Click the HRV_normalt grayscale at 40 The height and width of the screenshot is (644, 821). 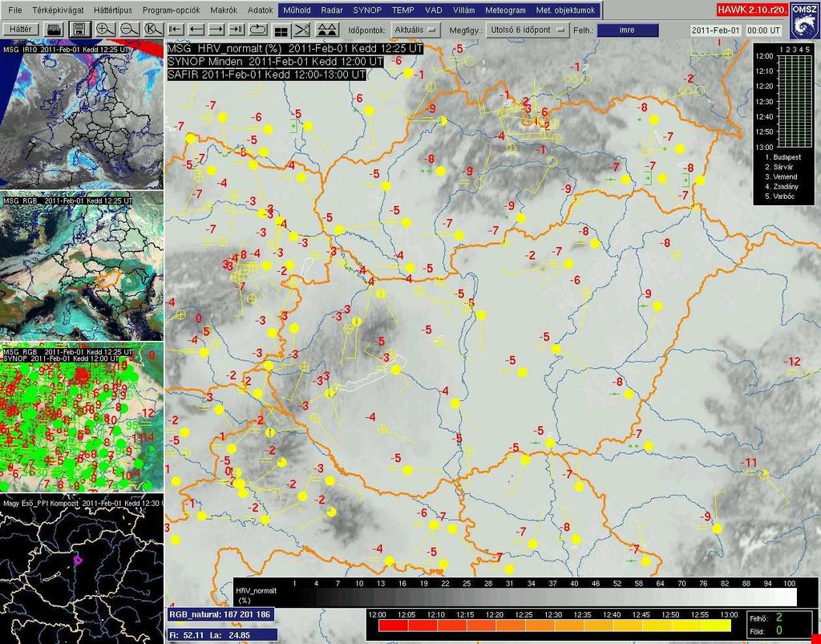(x=574, y=597)
